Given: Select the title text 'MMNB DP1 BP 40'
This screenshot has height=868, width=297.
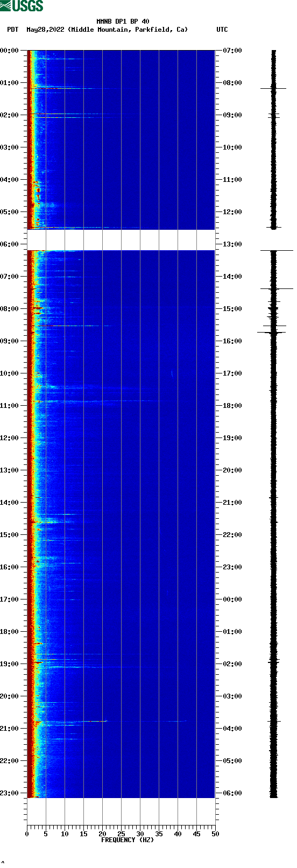Looking at the screenshot, I should (x=123, y=22).
